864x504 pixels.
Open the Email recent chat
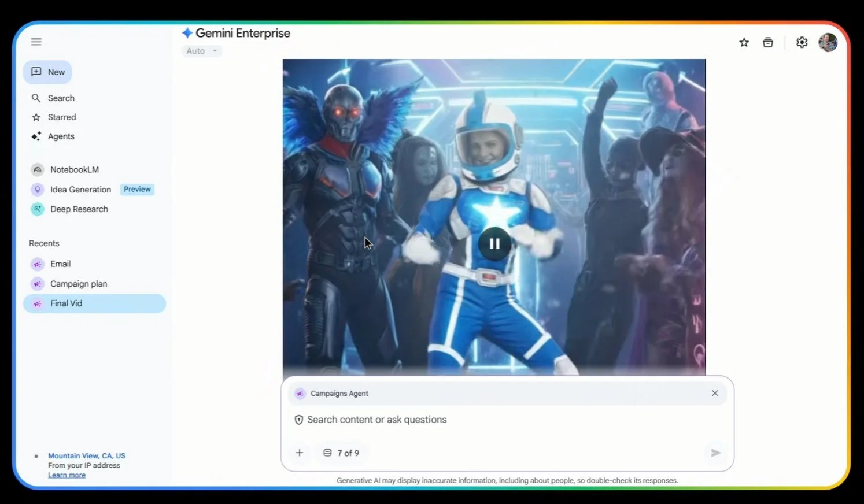(x=94, y=264)
